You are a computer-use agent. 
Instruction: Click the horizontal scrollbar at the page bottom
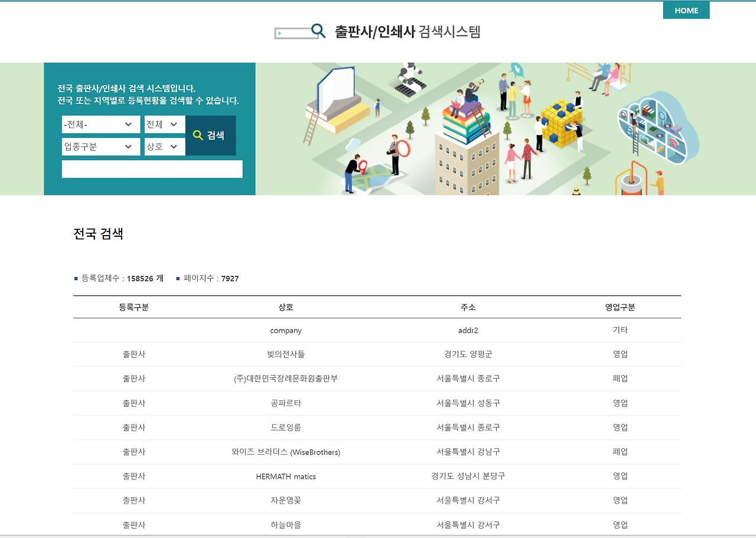tap(378, 535)
